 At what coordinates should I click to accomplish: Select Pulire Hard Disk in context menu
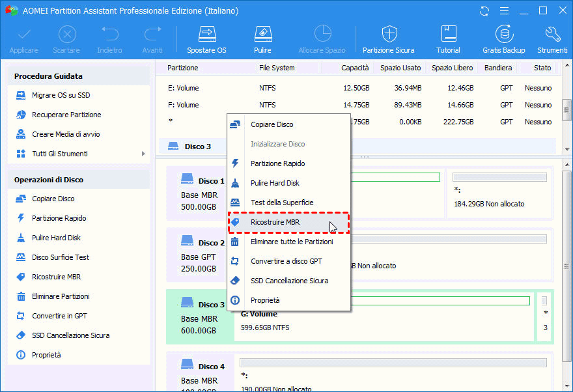[x=288, y=183]
